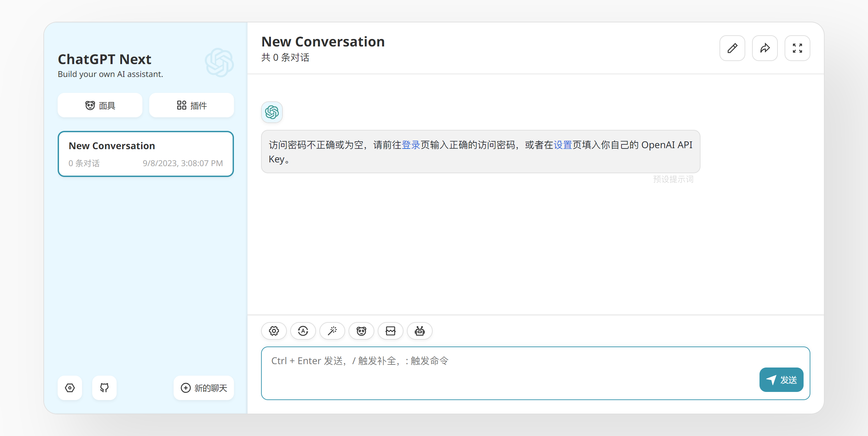Select the New Conversation chat item

click(x=146, y=154)
